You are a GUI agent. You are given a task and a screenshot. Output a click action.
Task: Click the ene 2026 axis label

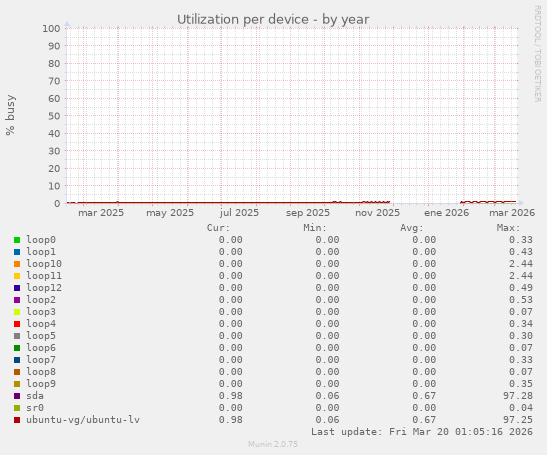[x=447, y=212]
